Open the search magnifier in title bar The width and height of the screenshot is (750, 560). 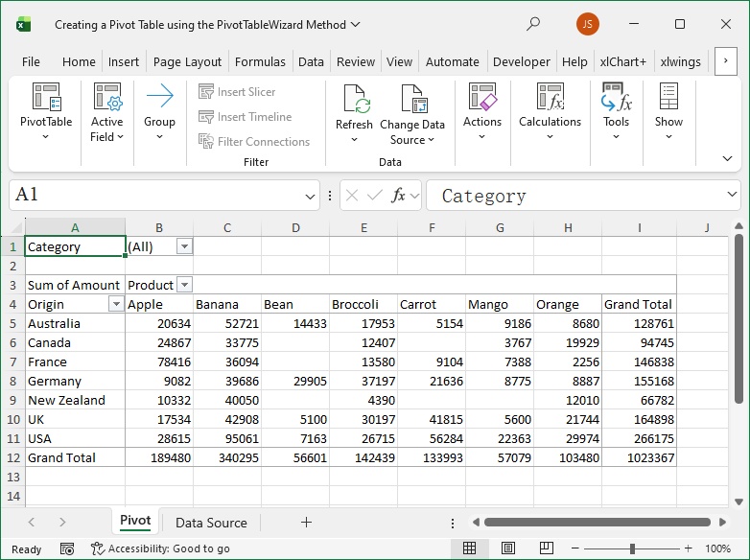tap(533, 24)
